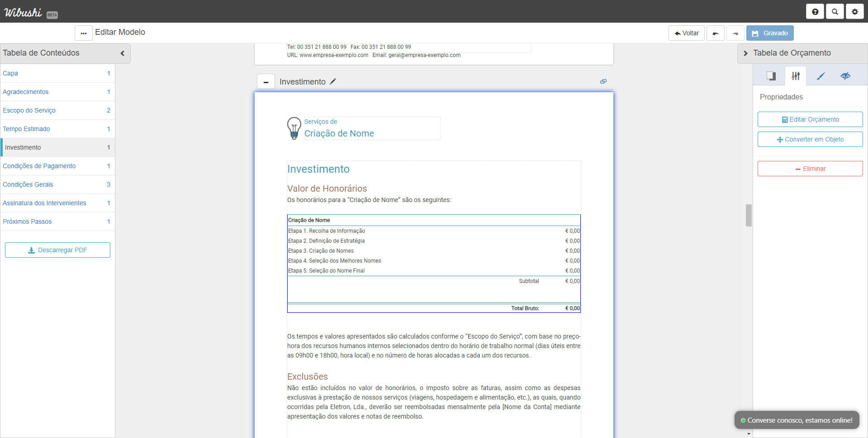The image size is (868, 438).
Task: Select row Etapa 3. Criação de Nomes
Action: pyautogui.click(x=434, y=251)
